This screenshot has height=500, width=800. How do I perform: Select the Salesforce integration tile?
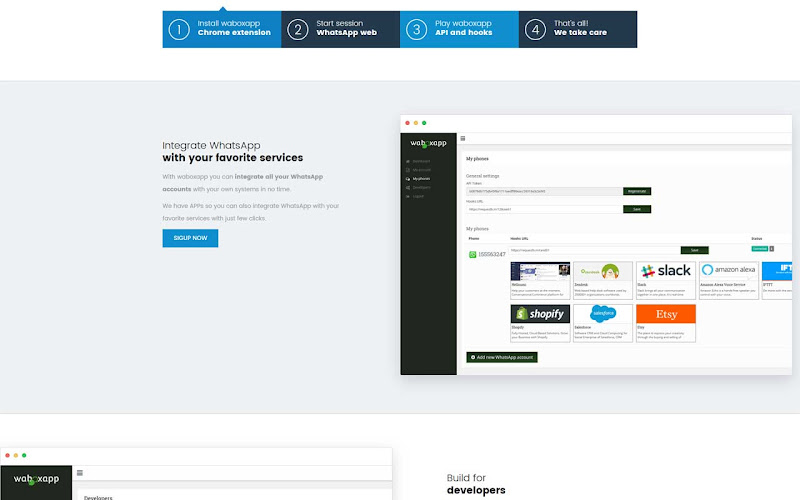(603, 323)
